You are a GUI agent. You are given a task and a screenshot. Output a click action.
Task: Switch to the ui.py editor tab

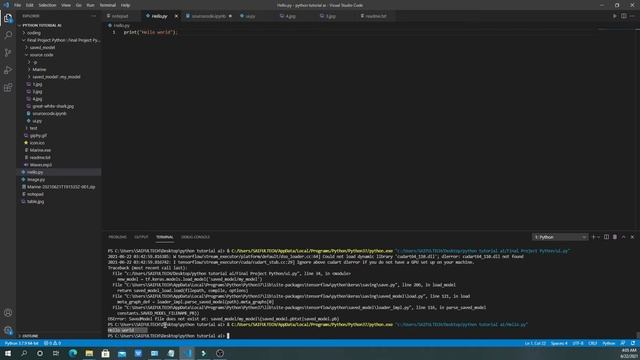pyautogui.click(x=249, y=16)
